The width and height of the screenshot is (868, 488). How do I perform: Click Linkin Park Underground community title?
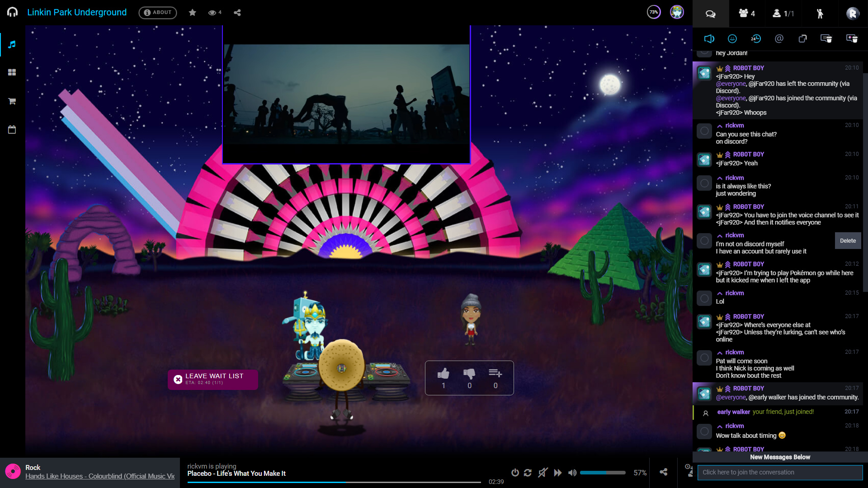[x=77, y=12]
